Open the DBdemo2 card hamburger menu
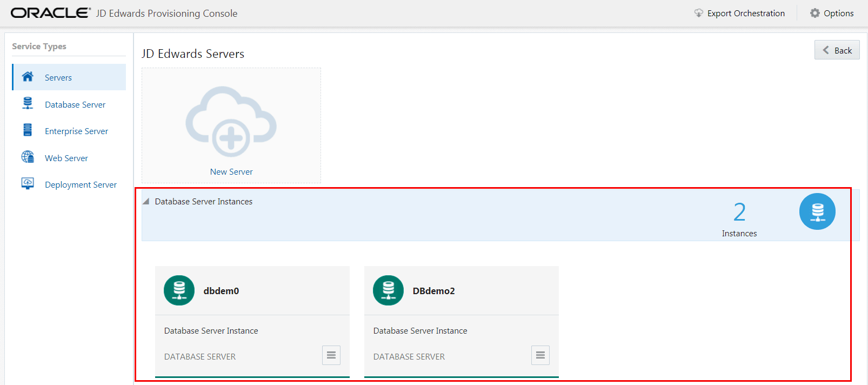Screen dimensions: 868x385 coord(540,355)
